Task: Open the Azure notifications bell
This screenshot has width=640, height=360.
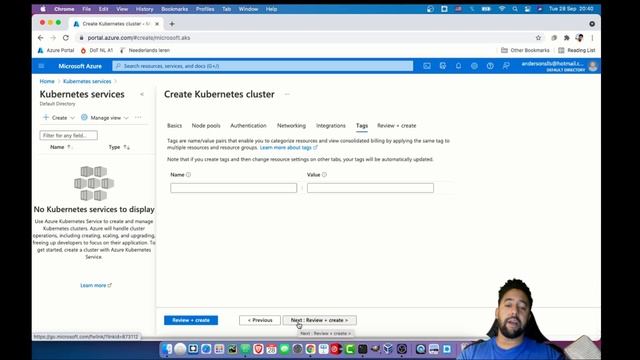Action: pyautogui.click(x=458, y=66)
